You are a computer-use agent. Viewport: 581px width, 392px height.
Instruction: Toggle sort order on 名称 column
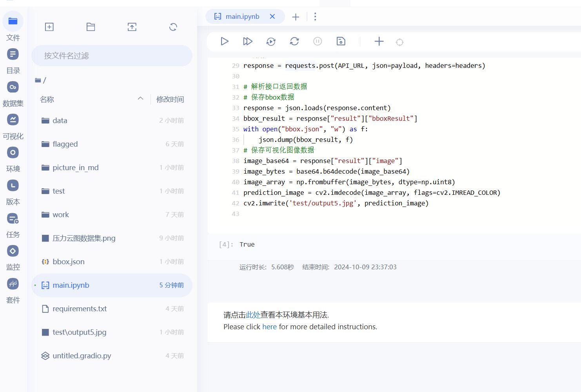pos(140,99)
